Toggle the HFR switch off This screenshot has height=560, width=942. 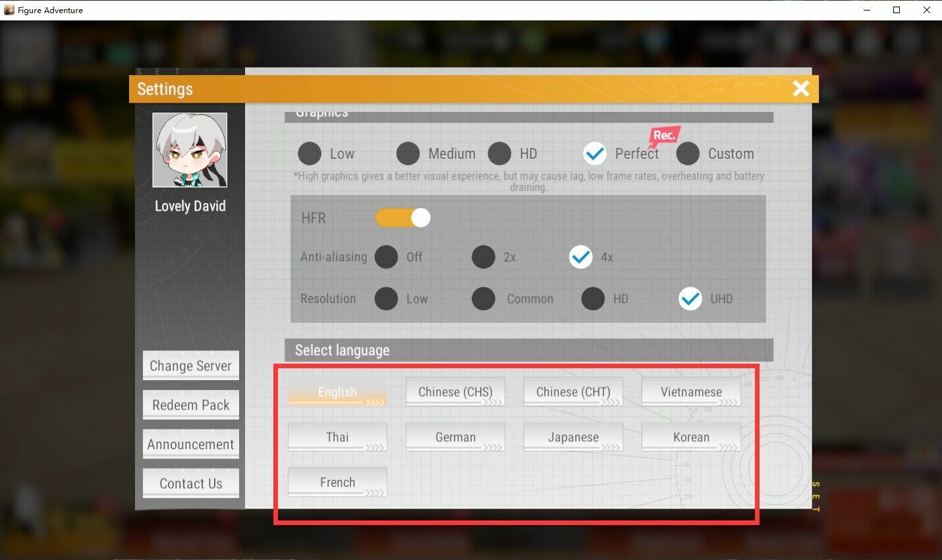coord(402,217)
